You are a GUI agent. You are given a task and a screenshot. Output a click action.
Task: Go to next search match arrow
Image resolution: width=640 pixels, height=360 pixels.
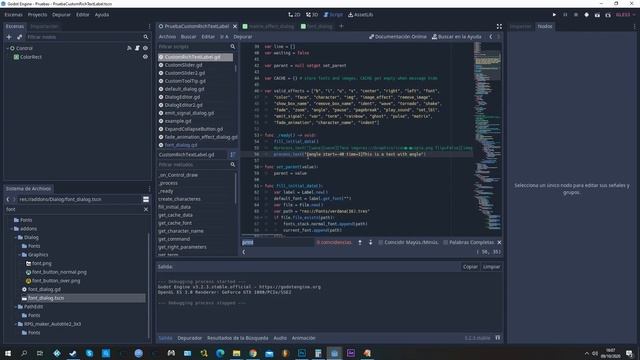(x=370, y=242)
